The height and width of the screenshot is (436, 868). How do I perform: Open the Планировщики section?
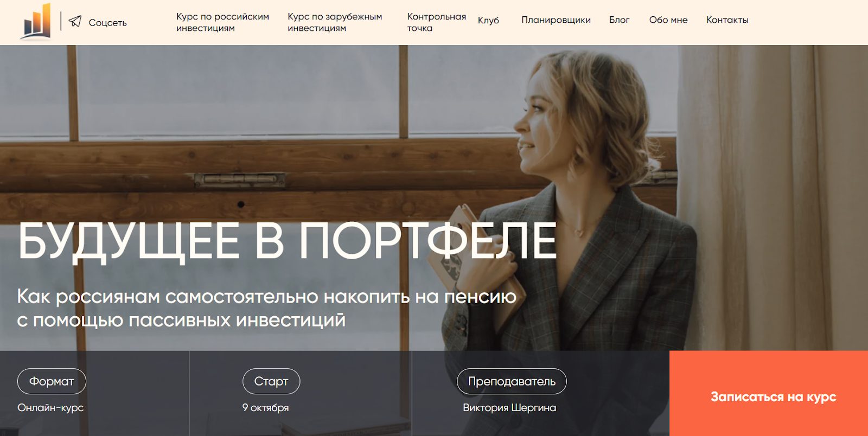(556, 20)
